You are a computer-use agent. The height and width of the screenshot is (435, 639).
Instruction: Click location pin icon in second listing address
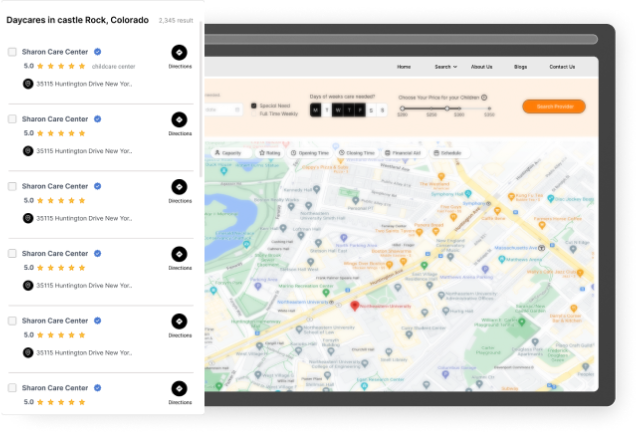click(28, 151)
